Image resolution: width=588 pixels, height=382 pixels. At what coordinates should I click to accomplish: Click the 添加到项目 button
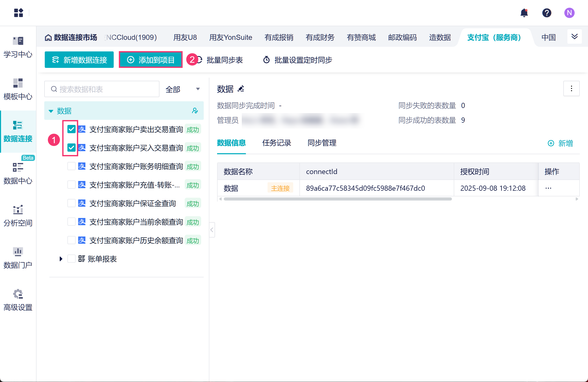coord(151,60)
